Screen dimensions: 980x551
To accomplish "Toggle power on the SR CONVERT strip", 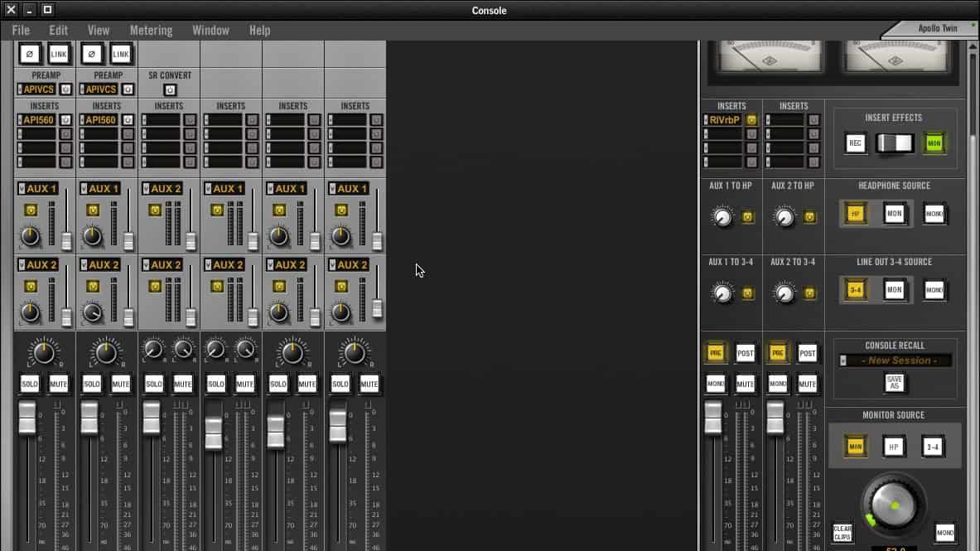I will tap(170, 89).
